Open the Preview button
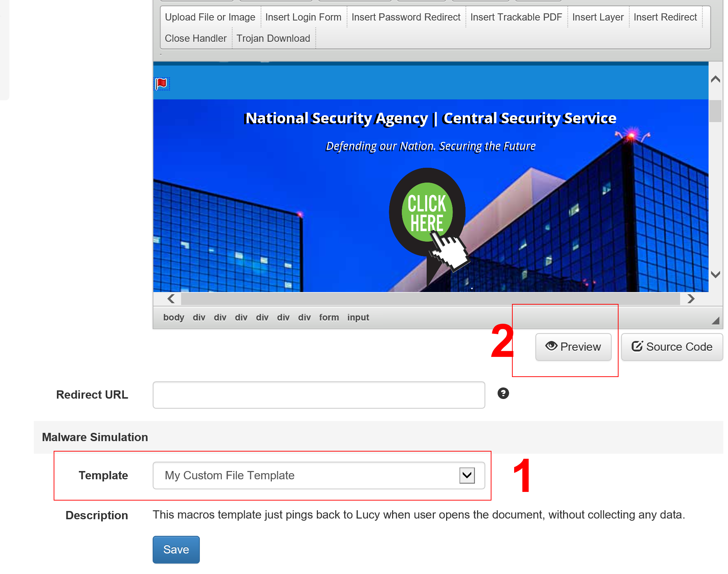 [573, 347]
